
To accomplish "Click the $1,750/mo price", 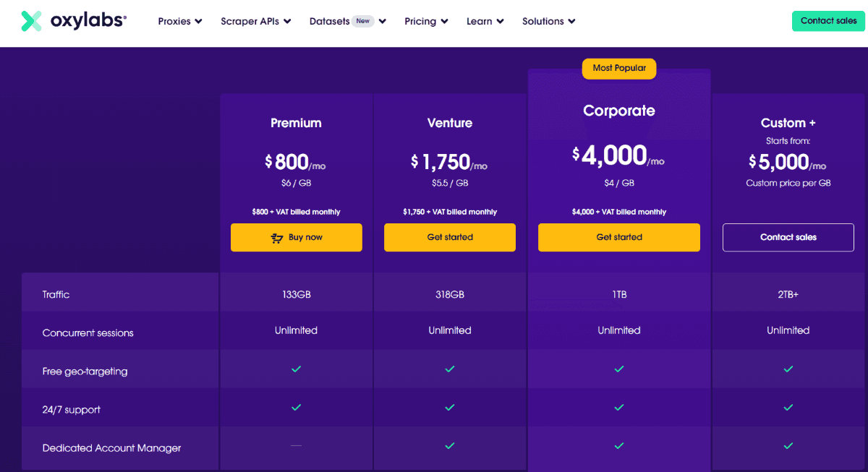I will (450, 162).
